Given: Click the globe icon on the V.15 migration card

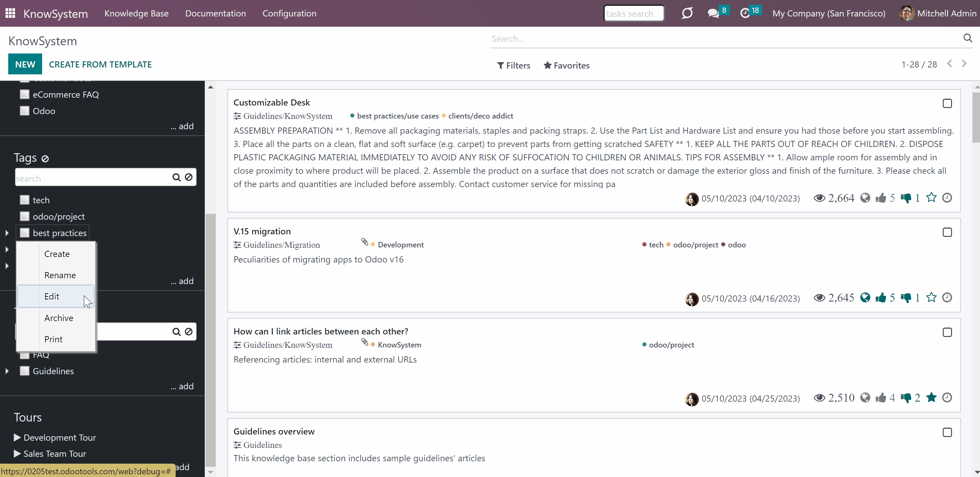Looking at the screenshot, I should [x=865, y=298].
